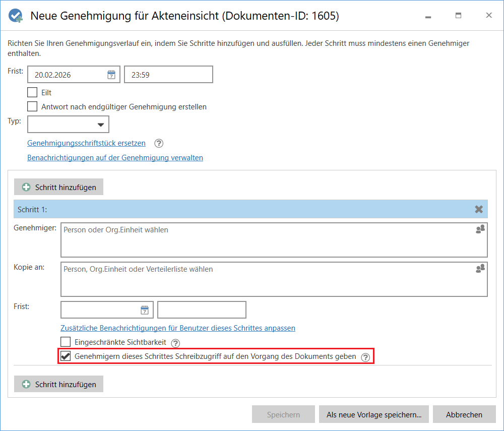Screen dimensions: 504x431
Task: Click the Genehmigungsschriftstück ersetzen link
Action: pos(86,143)
